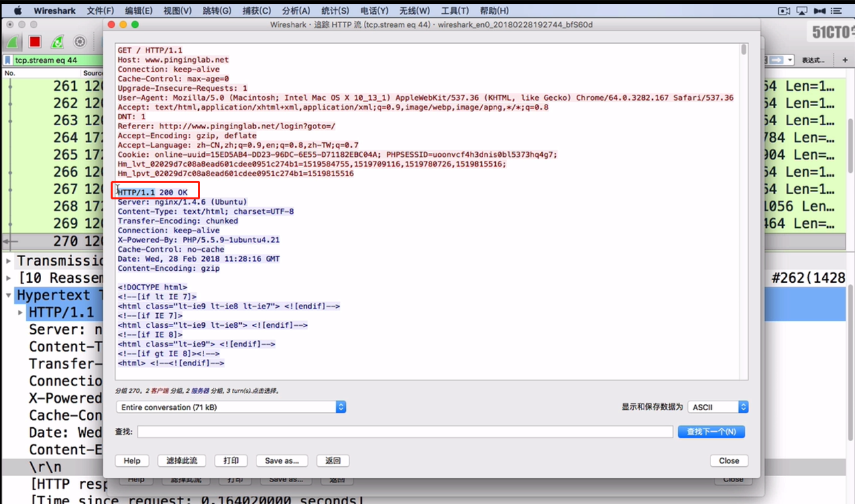This screenshot has width=855, height=504.
Task: Click the GET / HTTP/1.1 request line
Action: pyautogui.click(x=150, y=50)
